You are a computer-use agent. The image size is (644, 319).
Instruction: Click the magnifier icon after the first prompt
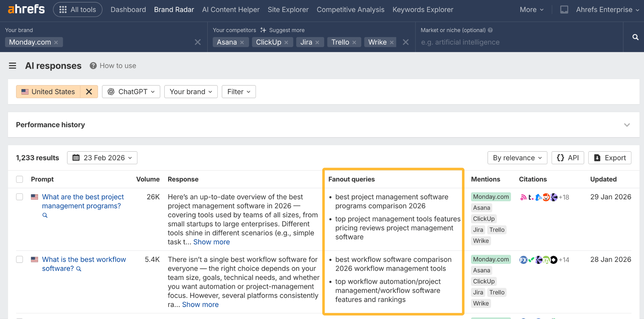pyautogui.click(x=45, y=215)
